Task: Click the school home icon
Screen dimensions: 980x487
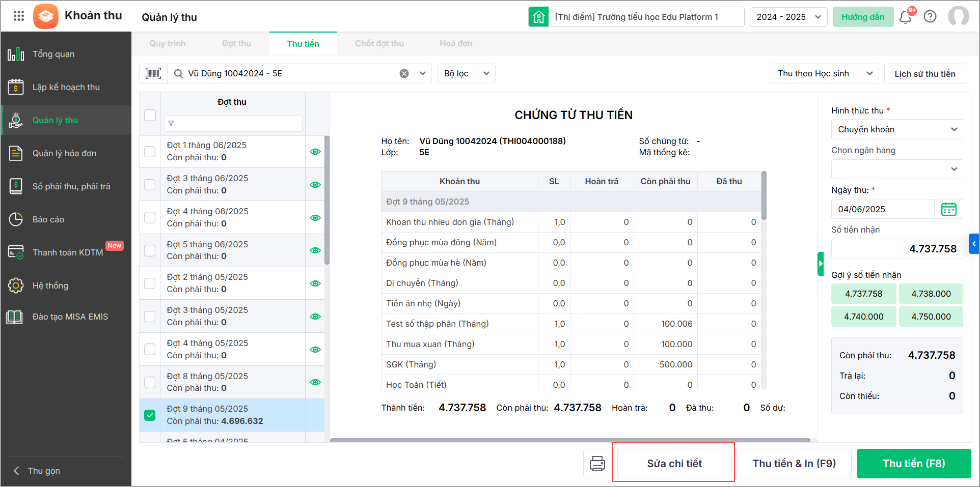Action: pos(538,17)
